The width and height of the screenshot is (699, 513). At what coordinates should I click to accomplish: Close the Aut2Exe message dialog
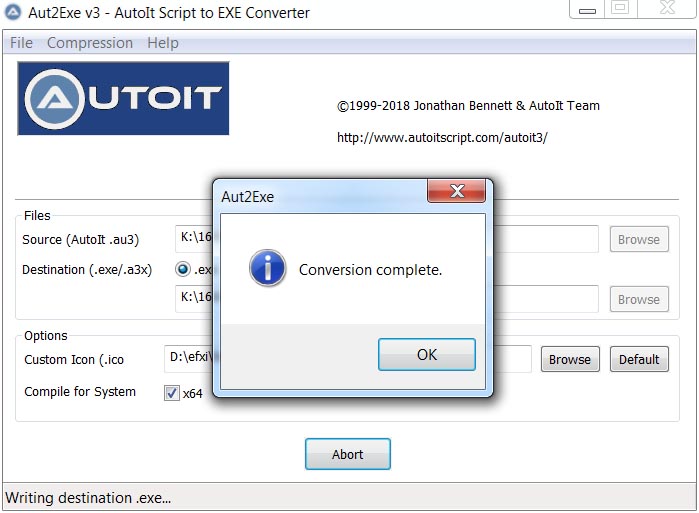click(456, 191)
